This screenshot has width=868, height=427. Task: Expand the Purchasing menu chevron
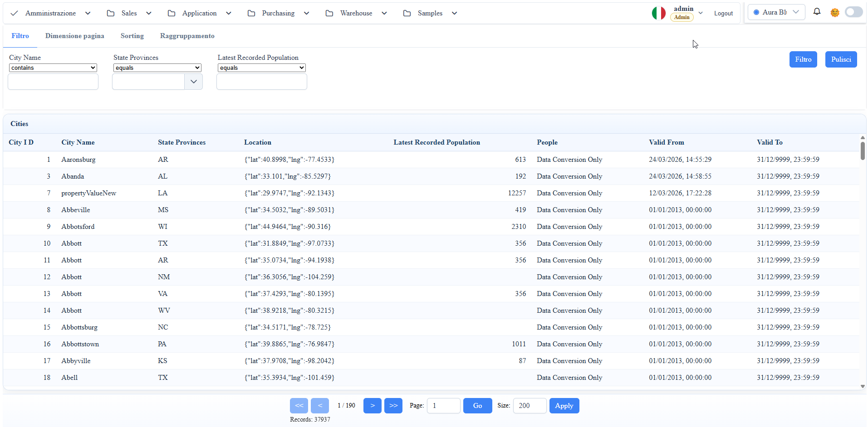(307, 13)
